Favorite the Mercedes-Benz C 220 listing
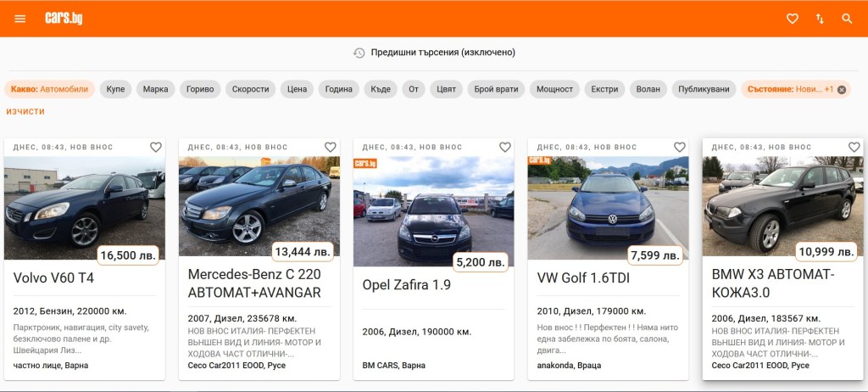 pos(331,147)
